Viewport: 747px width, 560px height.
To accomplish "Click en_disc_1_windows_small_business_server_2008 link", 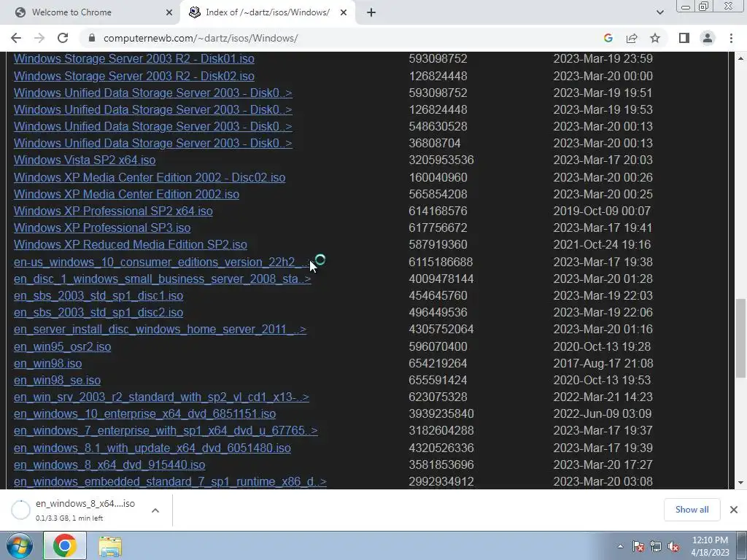I will click(163, 279).
